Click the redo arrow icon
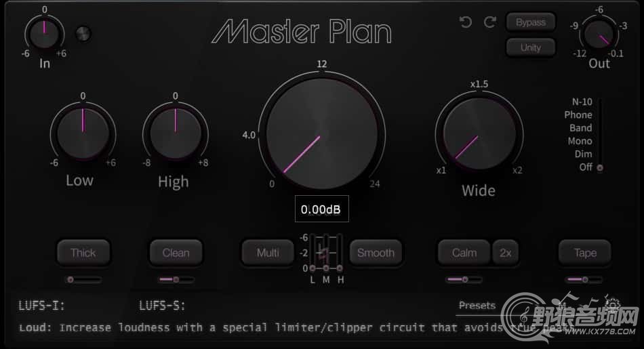This screenshot has height=349, width=644. click(489, 22)
